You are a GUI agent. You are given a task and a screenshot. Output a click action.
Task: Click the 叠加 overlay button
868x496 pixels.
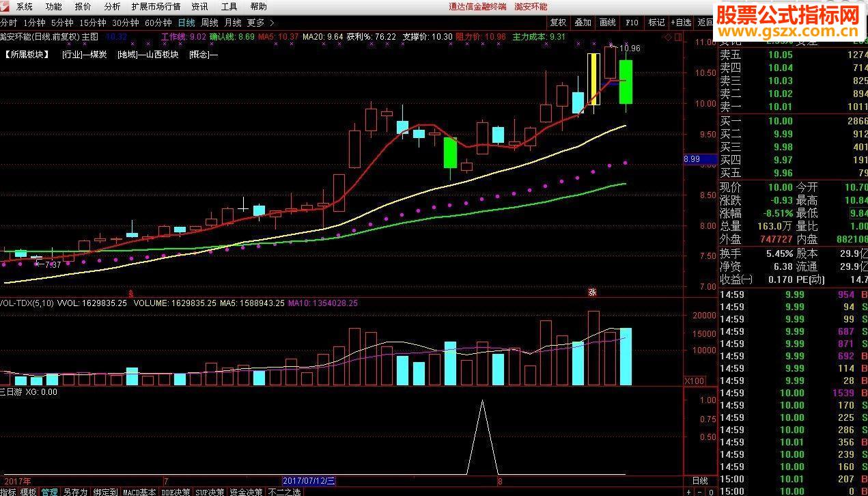(x=583, y=23)
